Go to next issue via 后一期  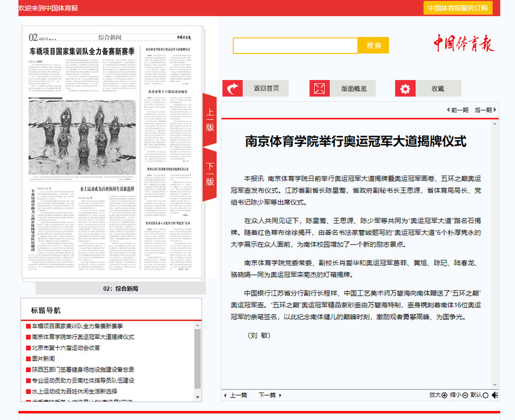click(x=486, y=110)
